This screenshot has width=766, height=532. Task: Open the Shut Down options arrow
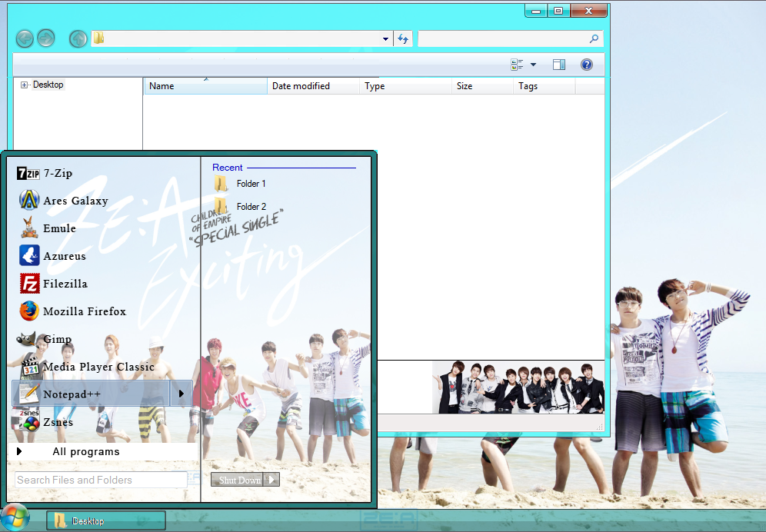[272, 480]
